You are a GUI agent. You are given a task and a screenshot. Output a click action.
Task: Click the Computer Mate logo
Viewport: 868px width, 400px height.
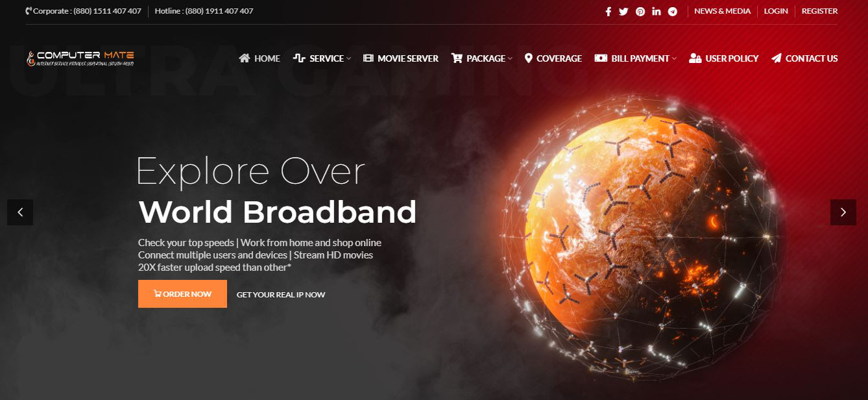(x=80, y=58)
